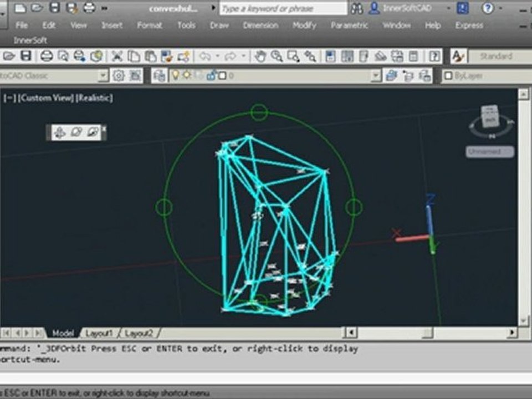This screenshot has height=399, width=532.
Task: Toggle layer 0 on/off lightbulb
Action: click(176, 75)
